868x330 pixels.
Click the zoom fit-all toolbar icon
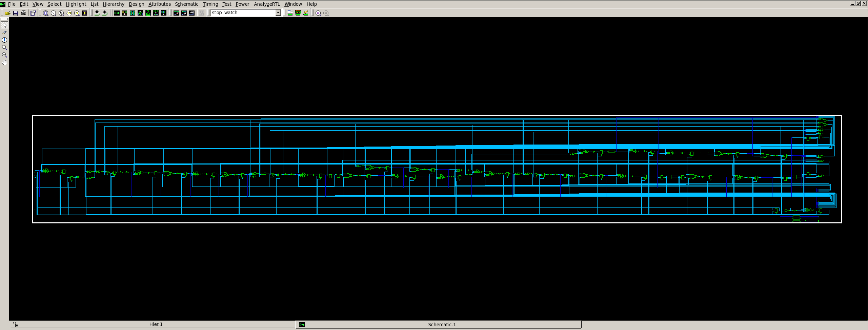(45, 13)
